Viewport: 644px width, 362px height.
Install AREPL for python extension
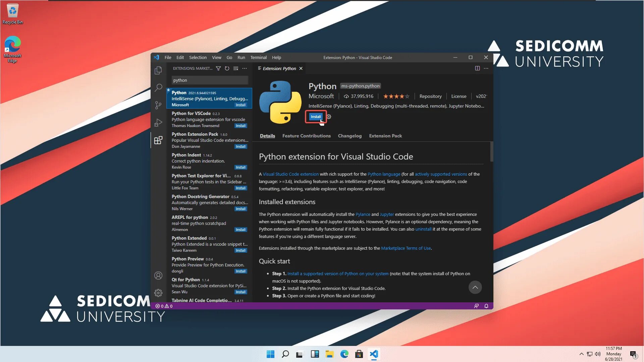pyautogui.click(x=241, y=230)
